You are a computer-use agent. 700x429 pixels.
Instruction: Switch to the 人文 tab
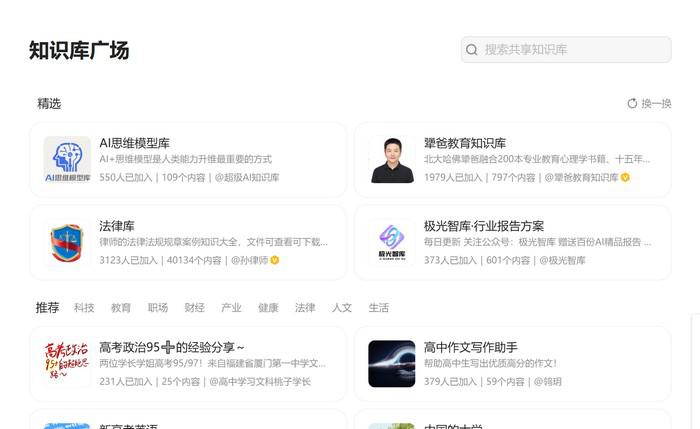click(x=342, y=308)
